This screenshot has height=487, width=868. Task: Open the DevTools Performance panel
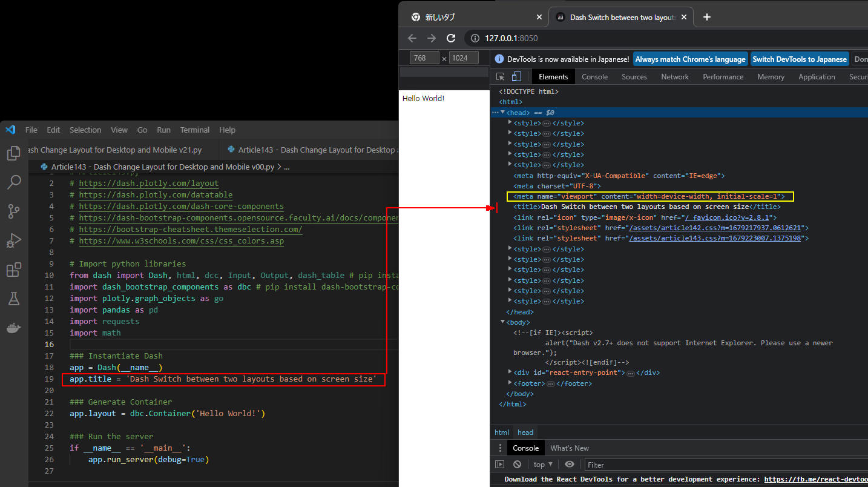click(723, 77)
